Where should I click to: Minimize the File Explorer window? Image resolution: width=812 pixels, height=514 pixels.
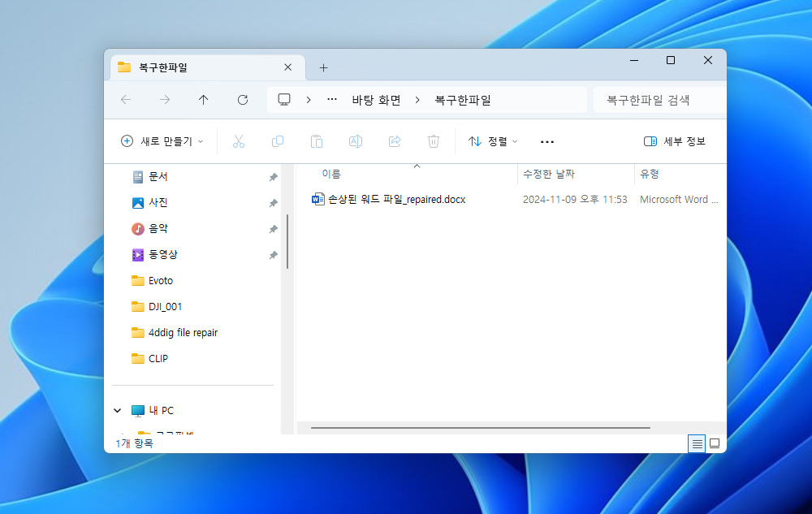[634, 61]
